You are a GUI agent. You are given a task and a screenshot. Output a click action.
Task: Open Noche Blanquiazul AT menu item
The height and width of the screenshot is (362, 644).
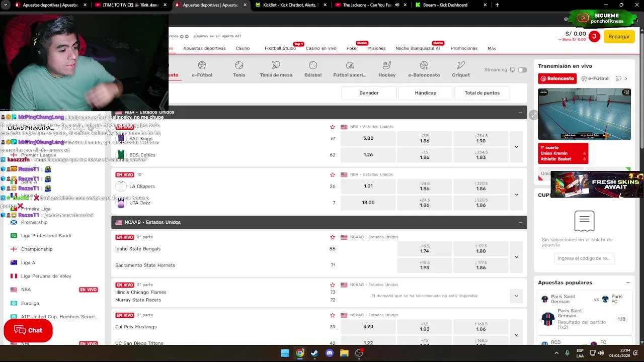tap(418, 48)
